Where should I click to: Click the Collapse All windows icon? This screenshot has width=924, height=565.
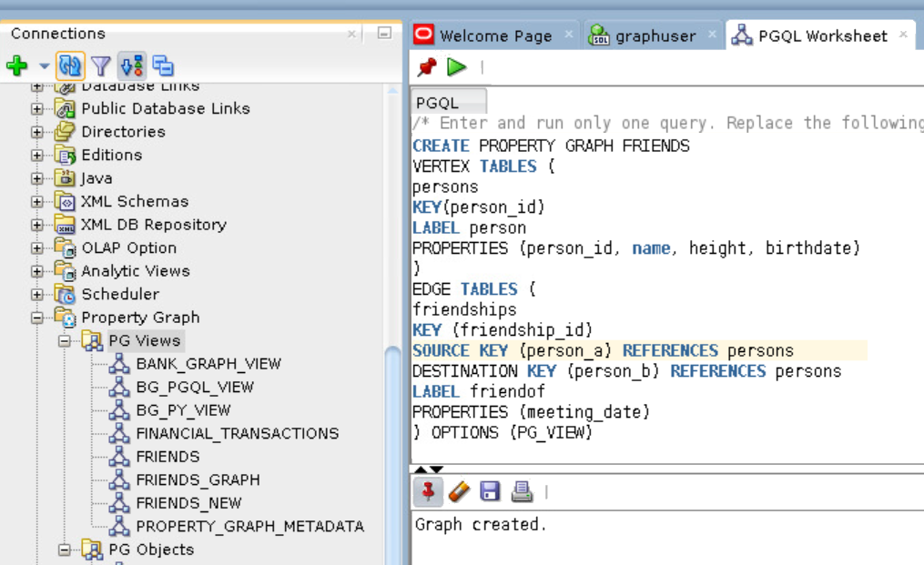163,66
